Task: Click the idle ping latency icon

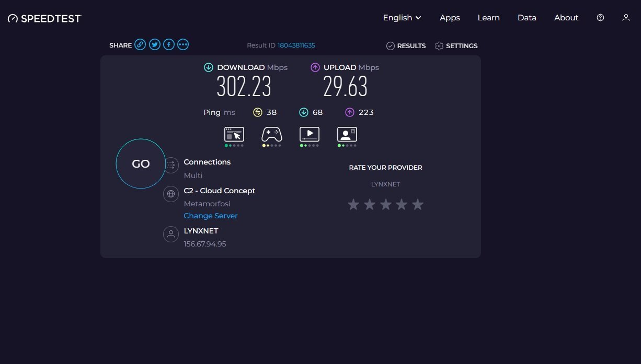Action: (257, 112)
